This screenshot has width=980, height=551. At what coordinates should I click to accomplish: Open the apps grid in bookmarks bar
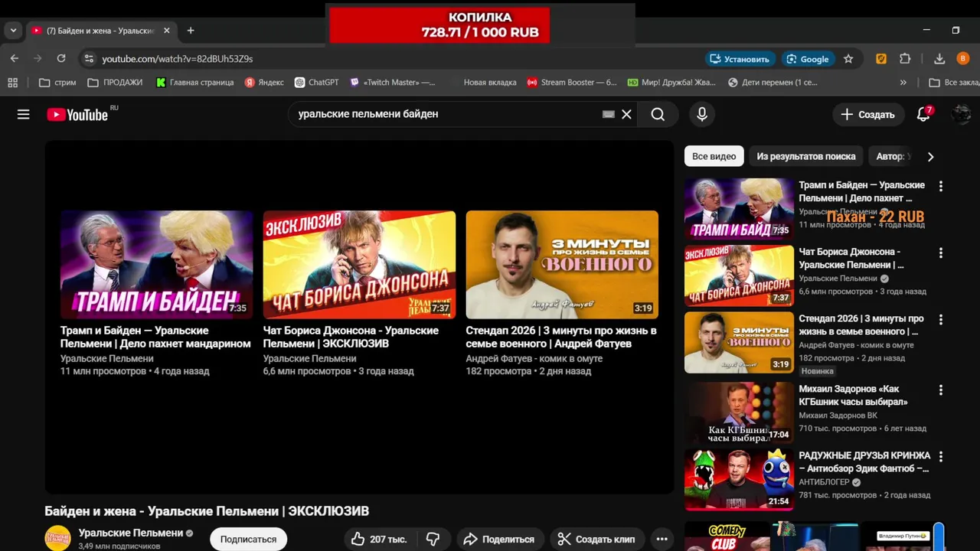pyautogui.click(x=12, y=82)
